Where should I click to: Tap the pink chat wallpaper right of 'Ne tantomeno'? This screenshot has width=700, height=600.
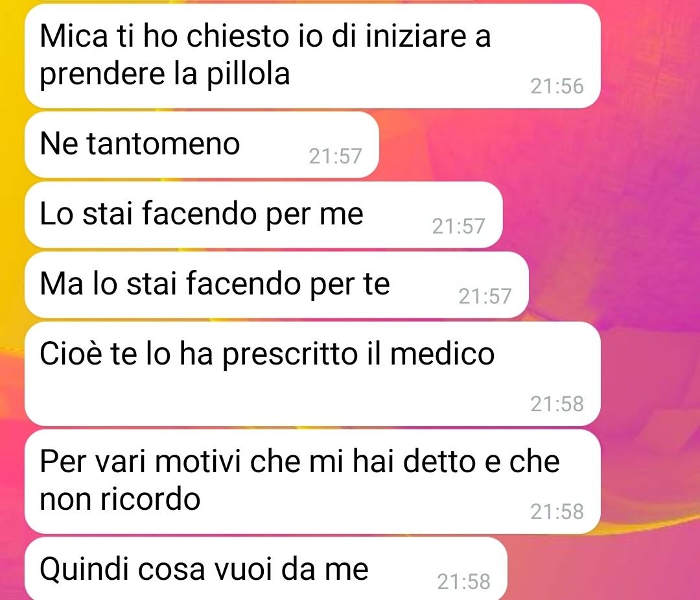point(536,145)
